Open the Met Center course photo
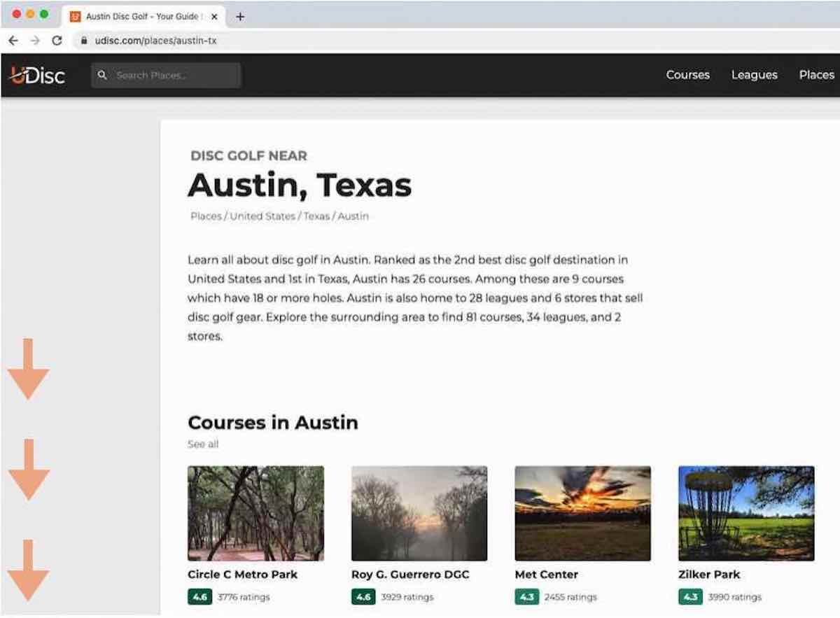840x618 pixels. (x=582, y=513)
